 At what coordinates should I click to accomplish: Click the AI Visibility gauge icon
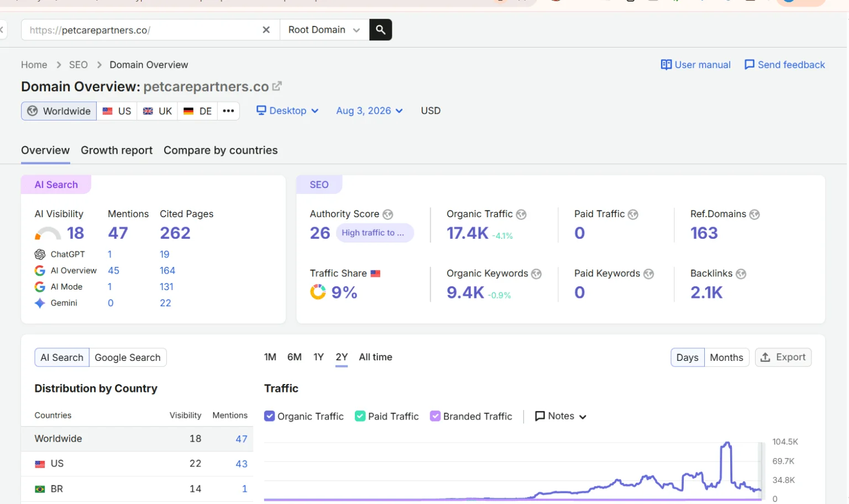(x=48, y=233)
